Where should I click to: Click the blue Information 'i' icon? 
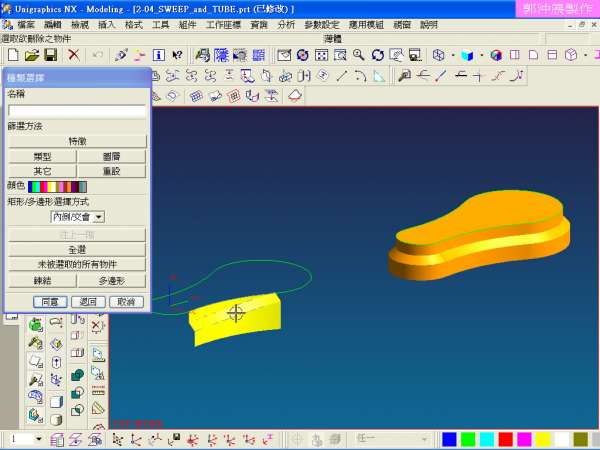click(159, 55)
